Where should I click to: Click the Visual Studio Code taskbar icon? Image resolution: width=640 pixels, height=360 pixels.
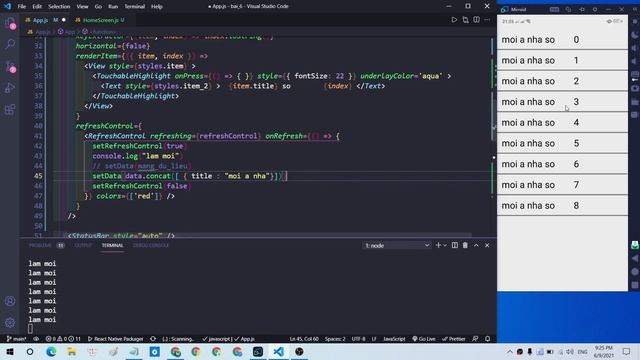[278, 351]
